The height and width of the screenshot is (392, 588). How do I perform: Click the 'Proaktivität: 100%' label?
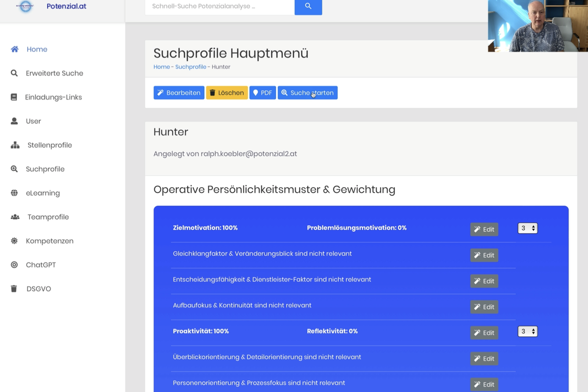tap(201, 331)
